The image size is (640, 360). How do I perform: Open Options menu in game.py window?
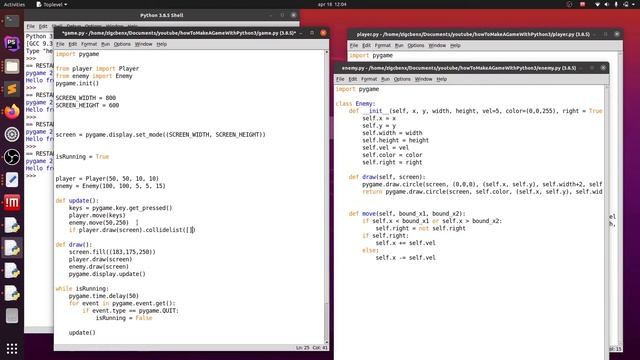coord(122,44)
